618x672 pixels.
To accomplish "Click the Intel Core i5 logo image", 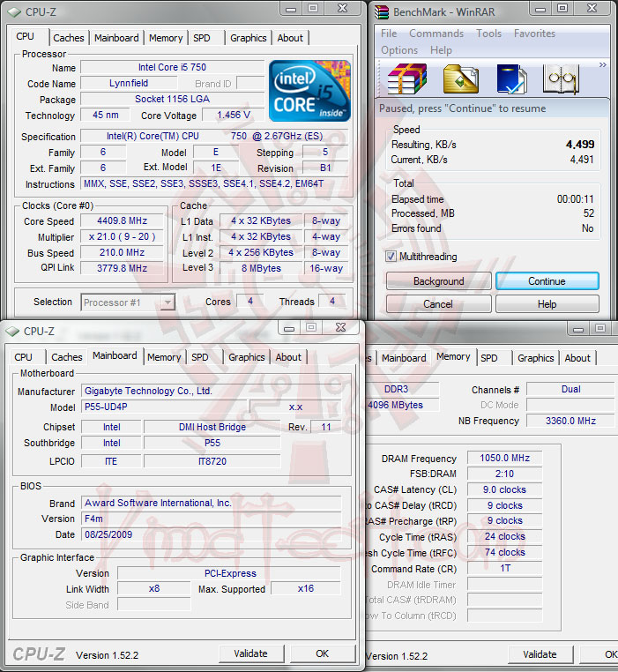I will (x=309, y=91).
